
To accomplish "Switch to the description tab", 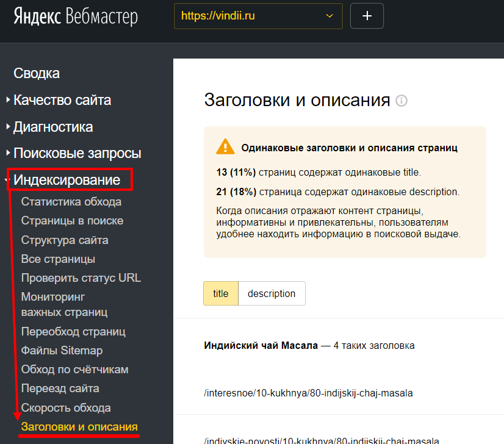I will pos(272,293).
